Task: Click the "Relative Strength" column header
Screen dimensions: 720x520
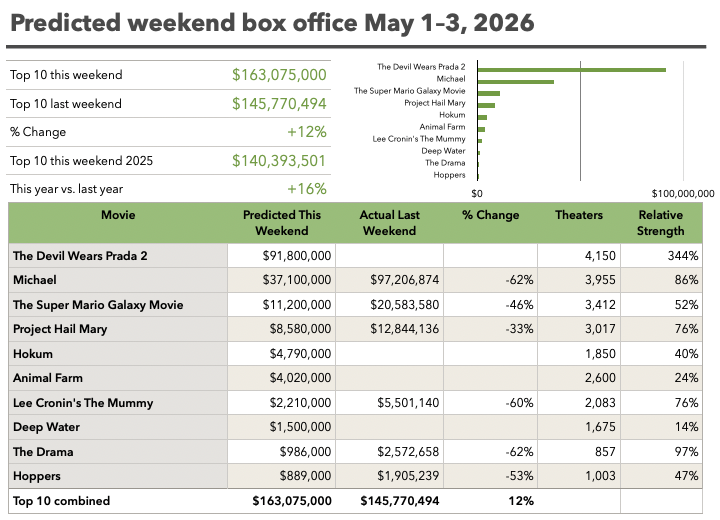Action: (x=660, y=223)
